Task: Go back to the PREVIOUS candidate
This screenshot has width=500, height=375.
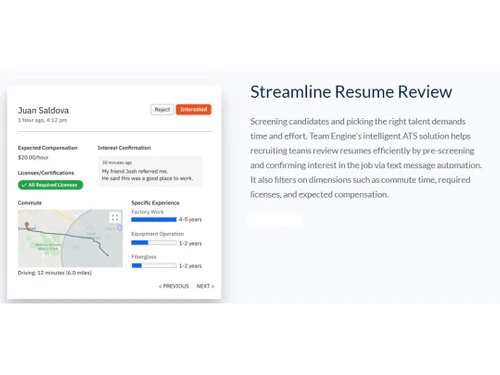Action: click(174, 286)
